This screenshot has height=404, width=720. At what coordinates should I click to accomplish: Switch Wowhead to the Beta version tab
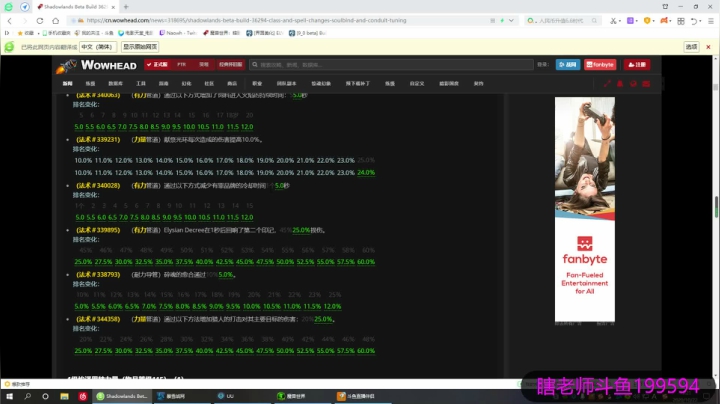pos(203,65)
